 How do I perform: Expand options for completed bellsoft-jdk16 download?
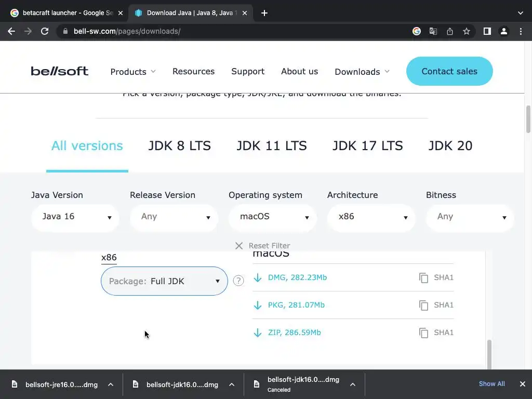click(232, 384)
